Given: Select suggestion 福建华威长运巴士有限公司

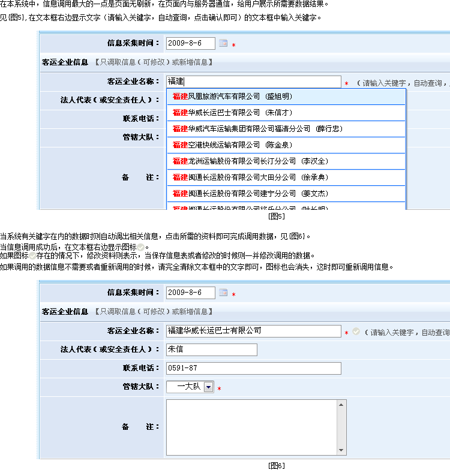Looking at the screenshot, I should [x=286, y=113].
